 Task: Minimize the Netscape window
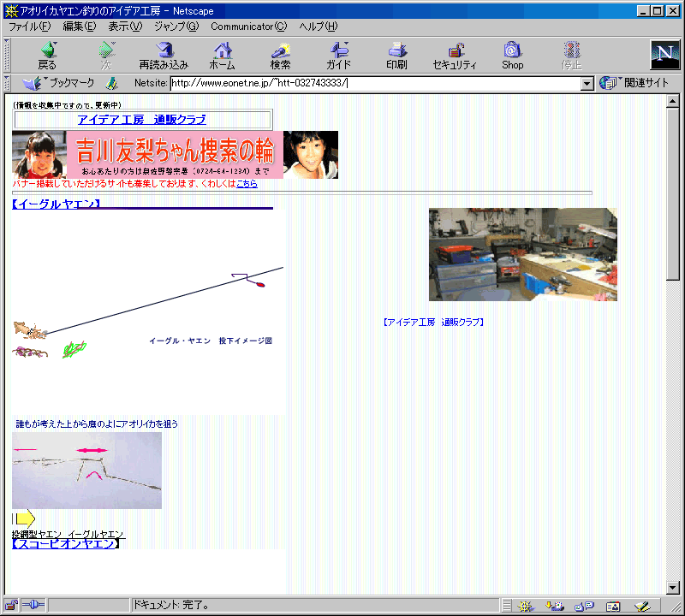(643, 11)
